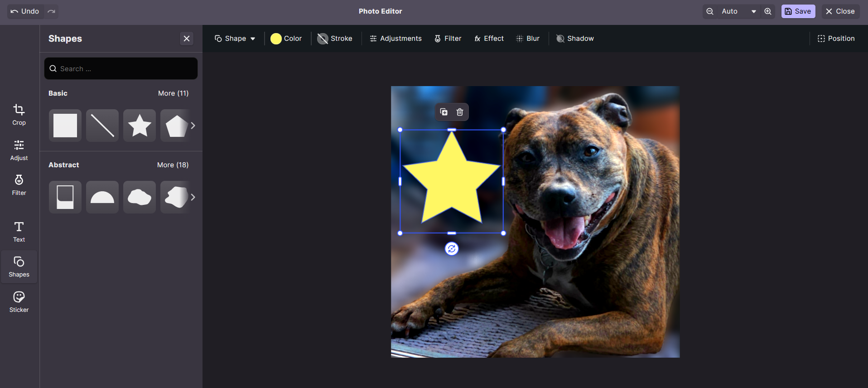Open the Sticker panel
The height and width of the screenshot is (388, 868).
[x=19, y=302]
